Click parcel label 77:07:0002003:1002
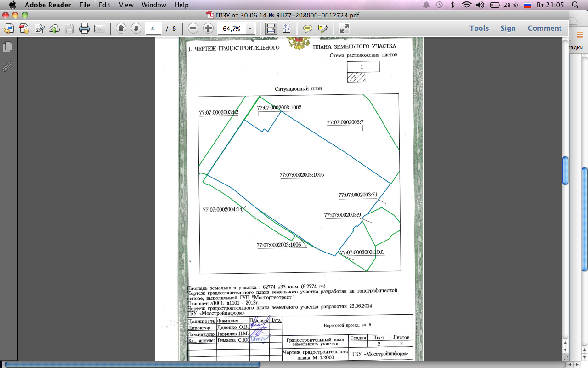Viewport: 588px width, 368px height. tap(279, 108)
